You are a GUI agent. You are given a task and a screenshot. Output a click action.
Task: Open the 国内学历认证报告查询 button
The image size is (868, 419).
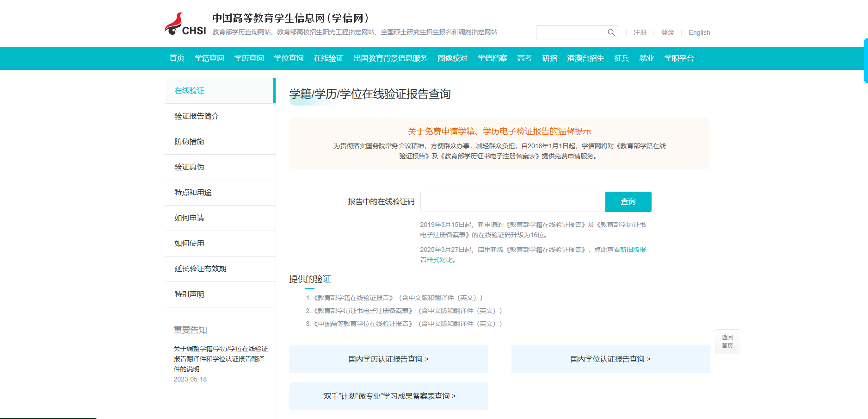(x=388, y=359)
